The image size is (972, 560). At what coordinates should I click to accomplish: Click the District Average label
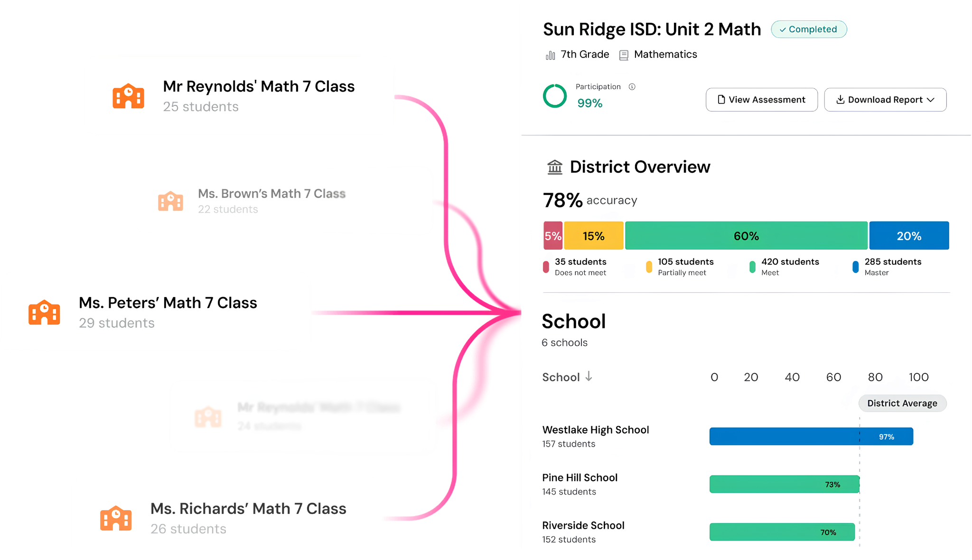click(902, 403)
